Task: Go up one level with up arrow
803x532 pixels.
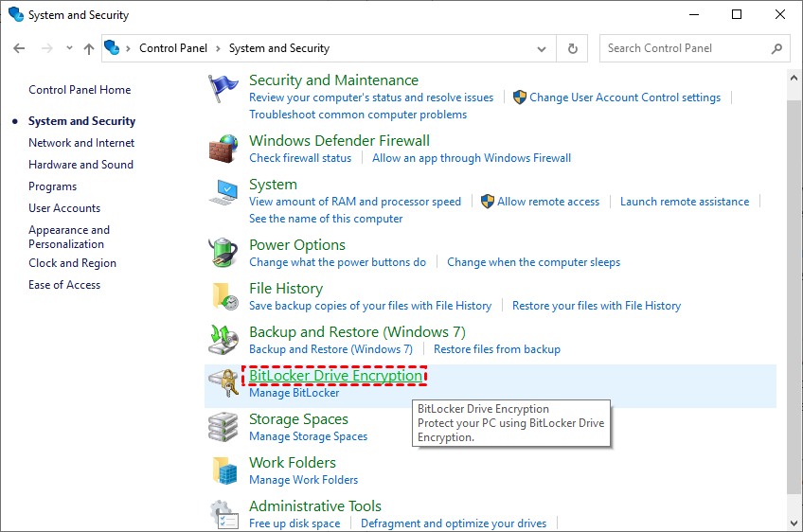Action: tap(89, 48)
